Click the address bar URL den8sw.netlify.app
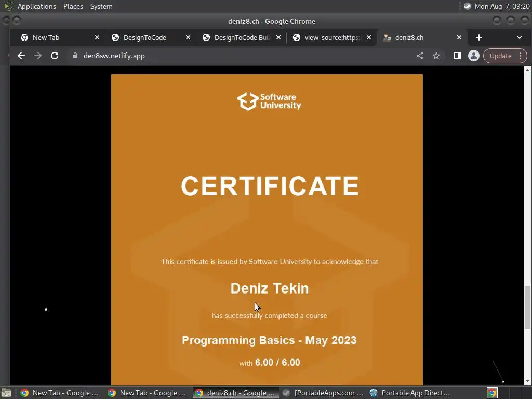532x399 pixels. (x=114, y=56)
